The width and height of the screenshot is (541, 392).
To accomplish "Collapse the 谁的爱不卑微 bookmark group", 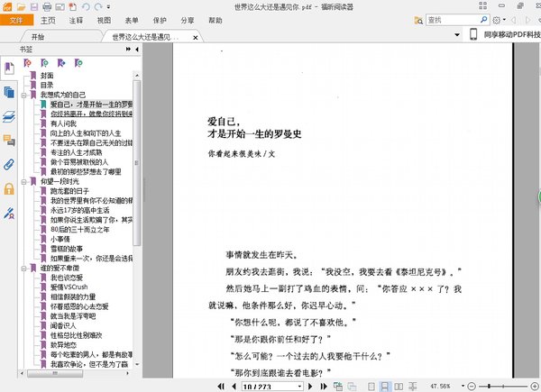I will coord(23,268).
